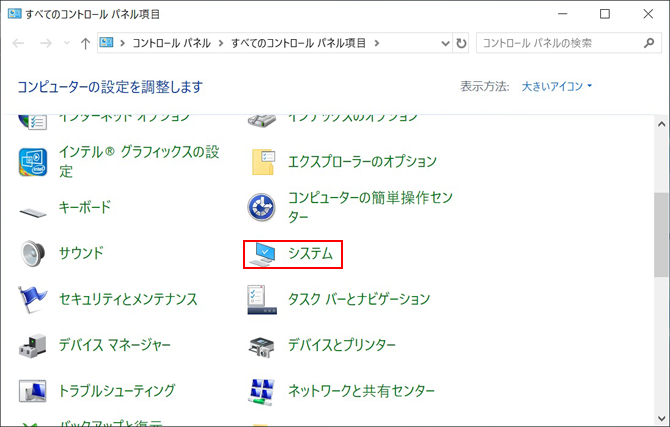Open the Network and Sharing Center icon

(262, 392)
